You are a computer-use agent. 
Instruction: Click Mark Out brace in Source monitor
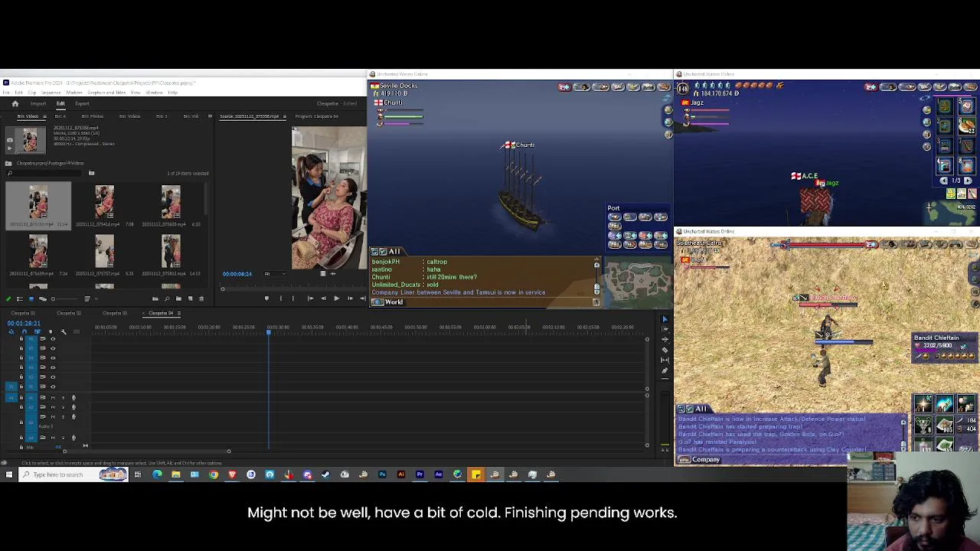293,298
